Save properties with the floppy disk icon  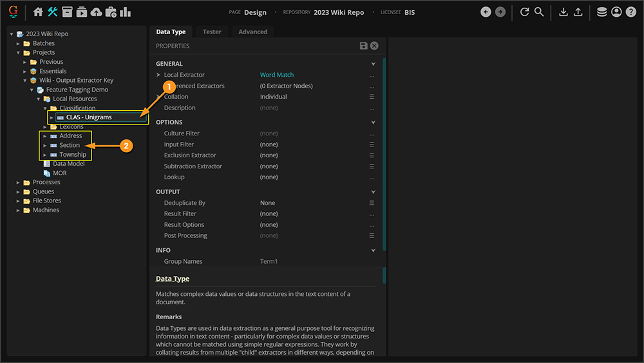tap(364, 46)
